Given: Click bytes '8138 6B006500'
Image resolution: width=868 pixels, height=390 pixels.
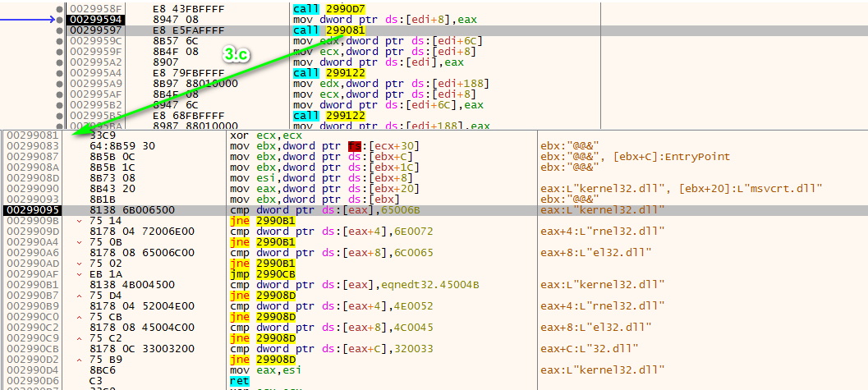Looking at the screenshot, I should [132, 209].
